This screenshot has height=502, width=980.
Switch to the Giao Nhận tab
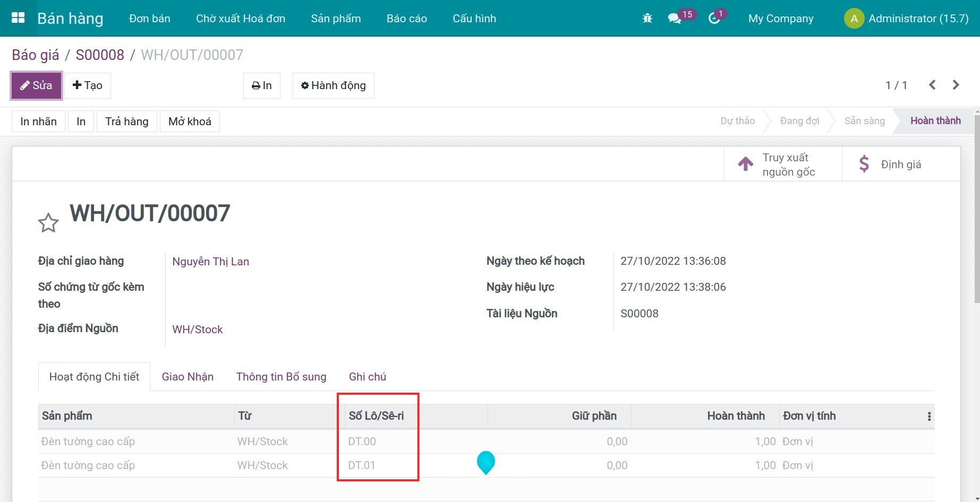pos(188,377)
